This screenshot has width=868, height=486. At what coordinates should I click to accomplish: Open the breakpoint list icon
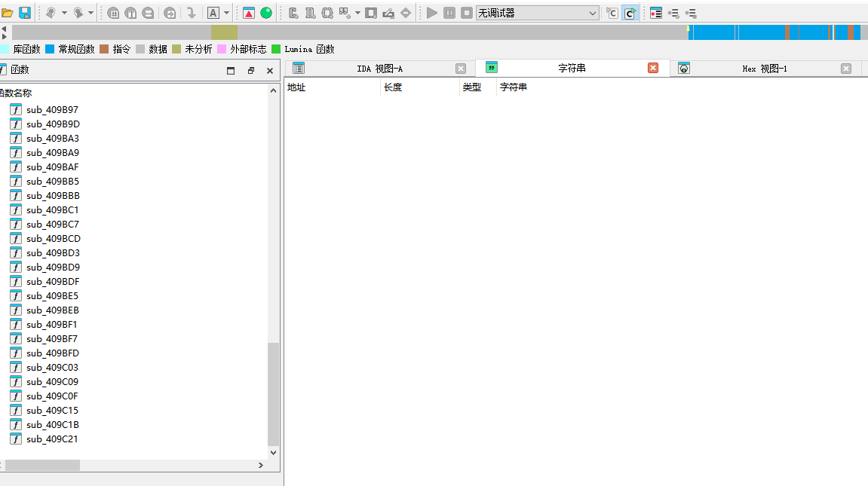coord(656,13)
